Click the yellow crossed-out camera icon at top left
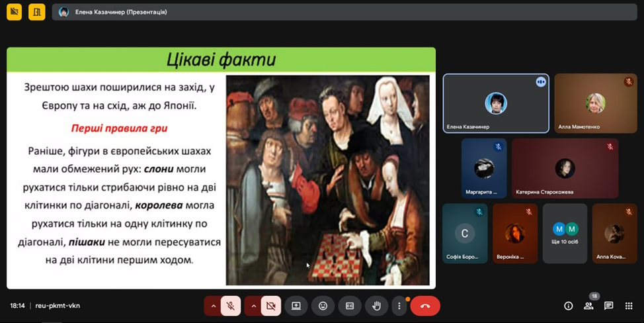The image size is (644, 323). click(15, 12)
